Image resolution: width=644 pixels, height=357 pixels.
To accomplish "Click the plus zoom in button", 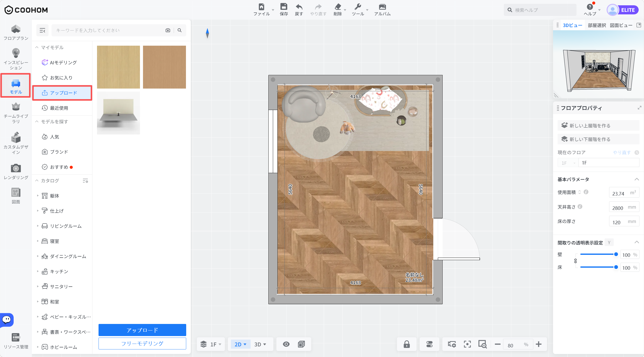I will pos(539,344).
